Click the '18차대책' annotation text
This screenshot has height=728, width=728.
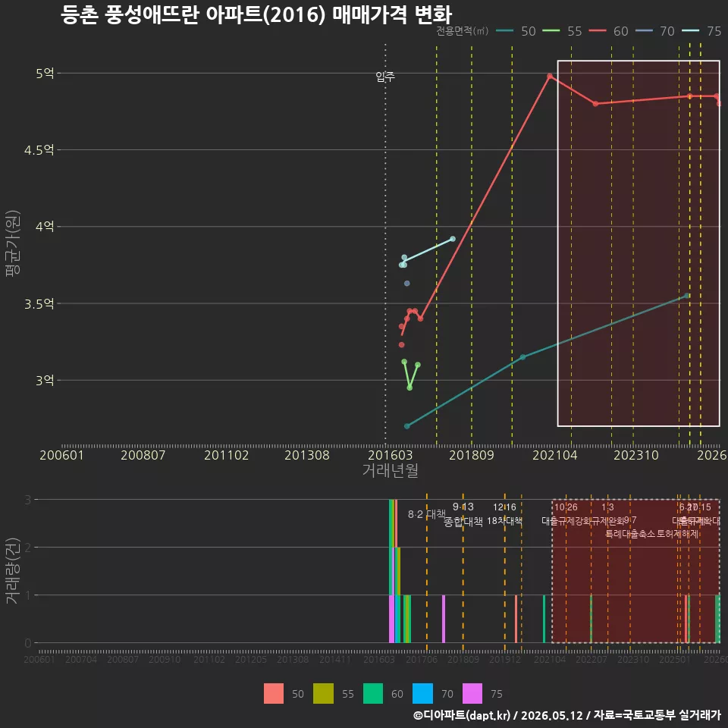[505, 521]
